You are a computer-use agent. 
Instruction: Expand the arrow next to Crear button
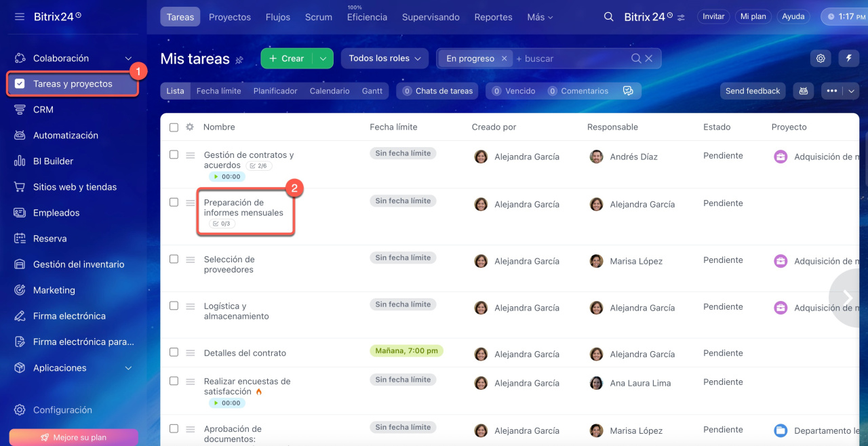coord(323,59)
